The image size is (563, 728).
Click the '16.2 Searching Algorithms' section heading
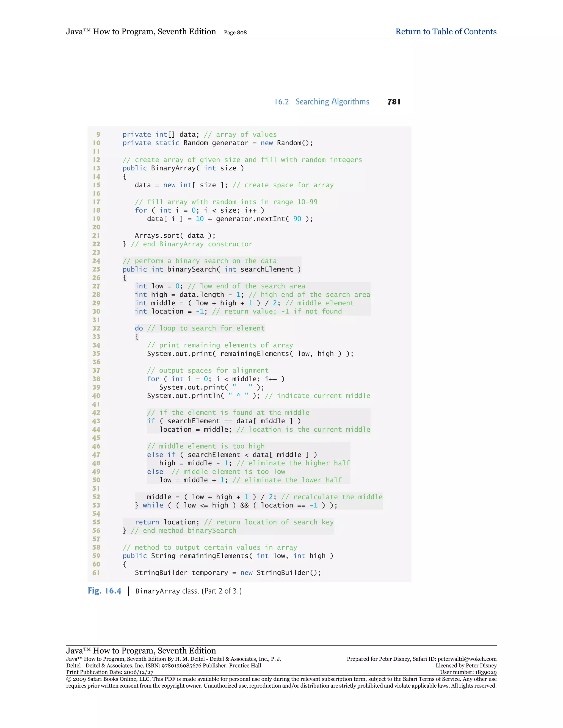point(322,102)
